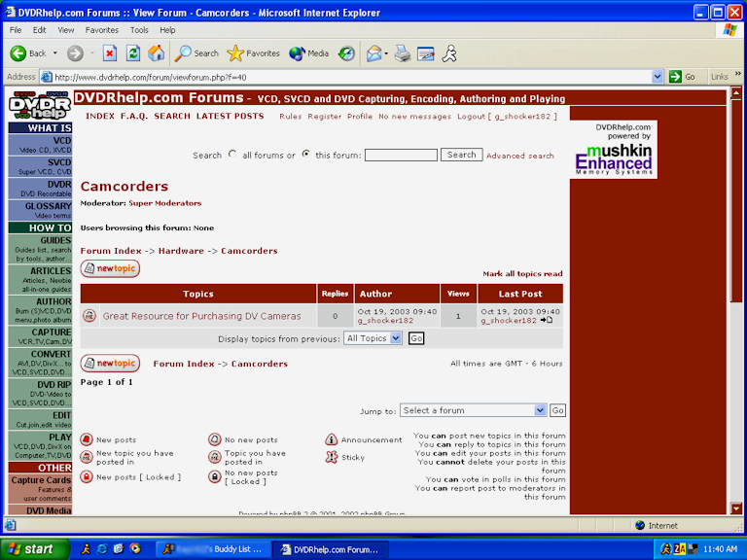Click the green Go arrow button
The image size is (747, 560).
pyautogui.click(x=675, y=77)
